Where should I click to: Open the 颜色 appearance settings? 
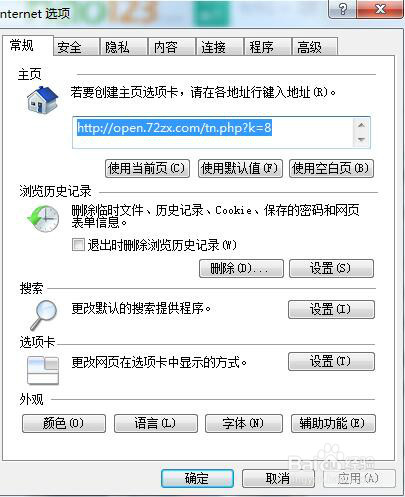coord(64,423)
